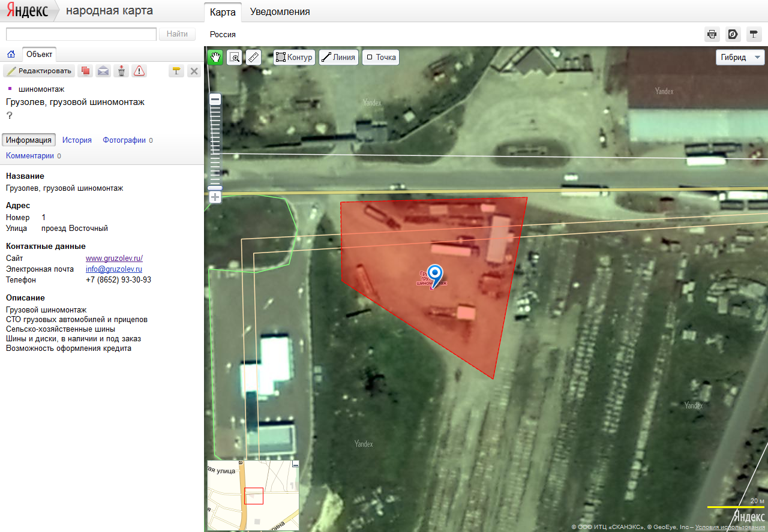Screen dimensions: 768x532
Task: Click the print map icon
Action: [x=712, y=34]
